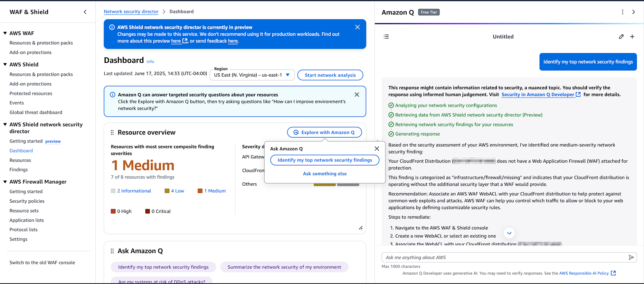This screenshot has width=644, height=284.
Task: Open Resource sets
Action: (x=24, y=211)
